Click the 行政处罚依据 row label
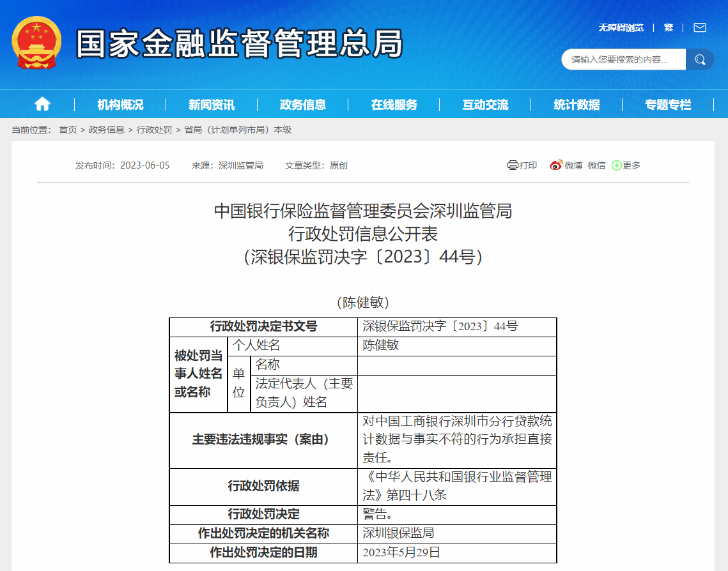Viewport: 728px width, 571px height. (x=263, y=487)
